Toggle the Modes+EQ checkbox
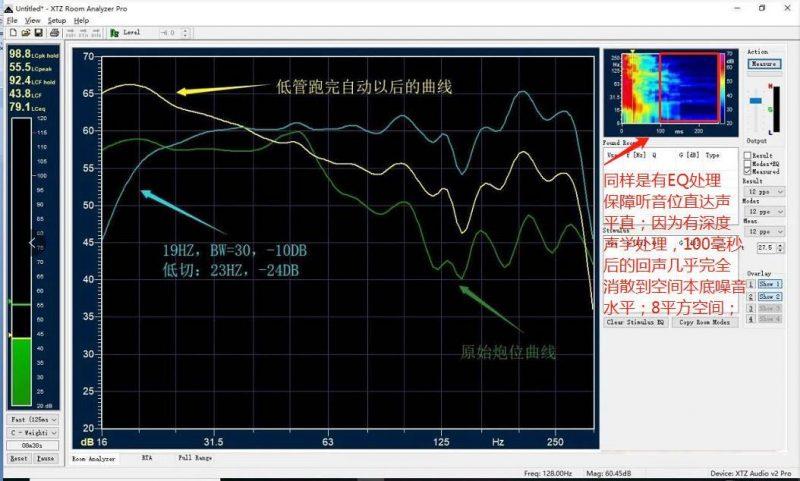This screenshot has width=800, height=481. [748, 163]
